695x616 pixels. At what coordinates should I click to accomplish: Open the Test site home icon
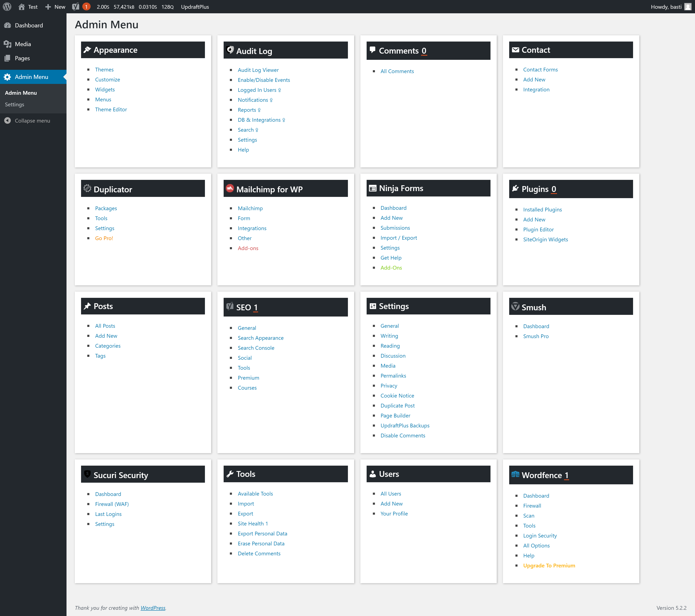click(21, 7)
